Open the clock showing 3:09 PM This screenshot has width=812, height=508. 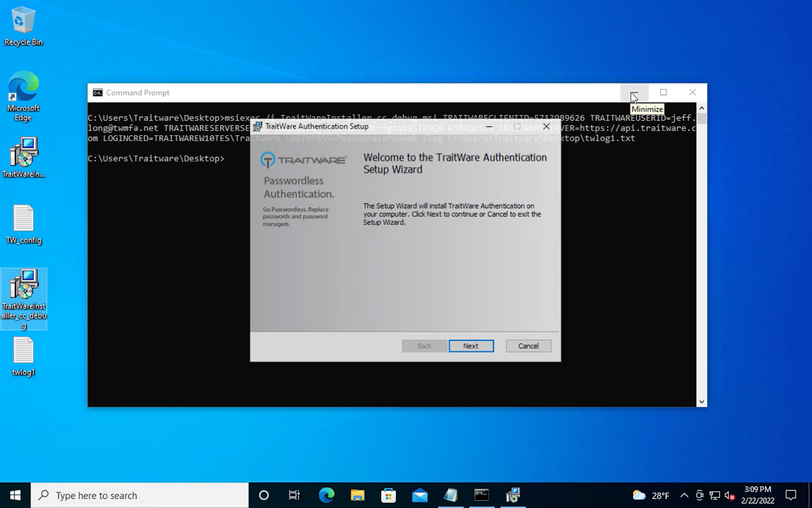tap(758, 495)
